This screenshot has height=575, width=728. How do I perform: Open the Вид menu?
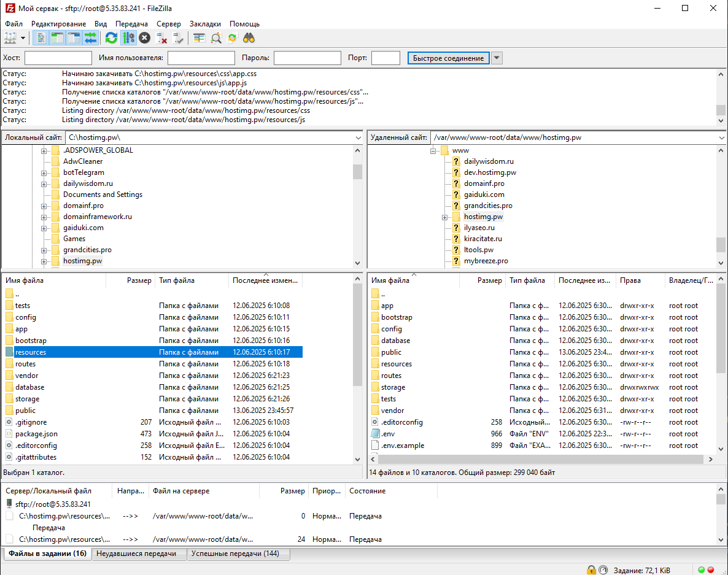pyautogui.click(x=101, y=24)
